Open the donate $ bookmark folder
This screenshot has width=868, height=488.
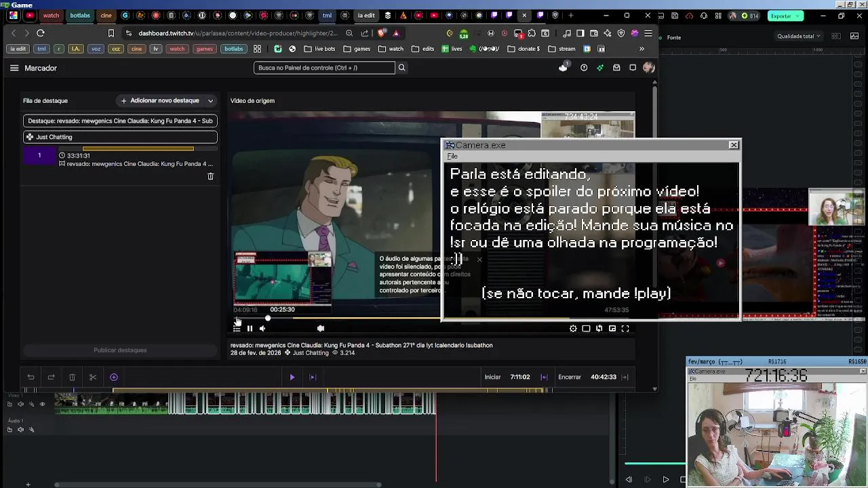pos(524,49)
